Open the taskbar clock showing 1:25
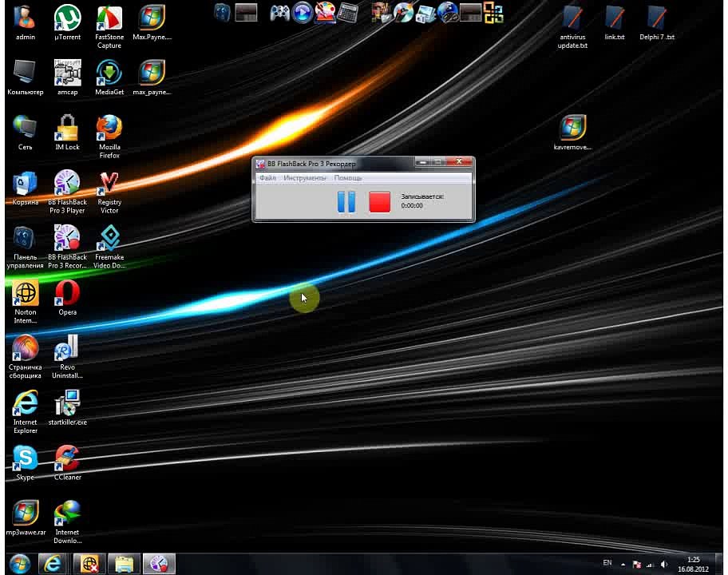The height and width of the screenshot is (575, 728). click(693, 564)
